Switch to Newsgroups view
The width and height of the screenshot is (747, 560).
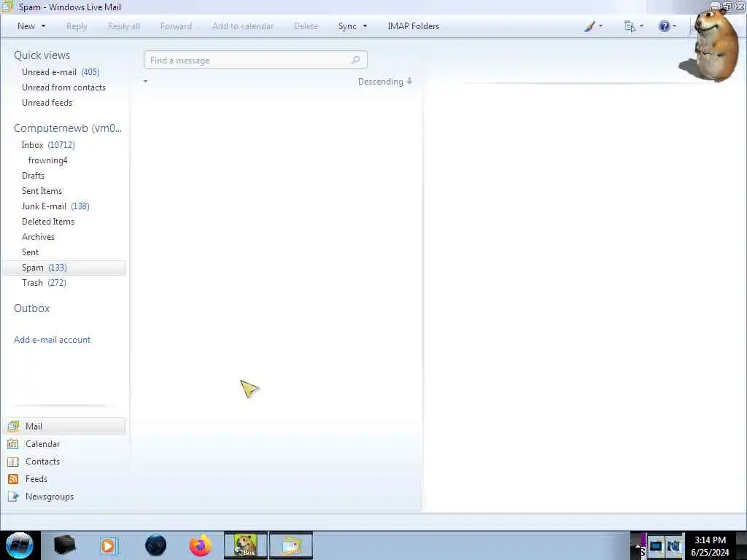pos(50,497)
